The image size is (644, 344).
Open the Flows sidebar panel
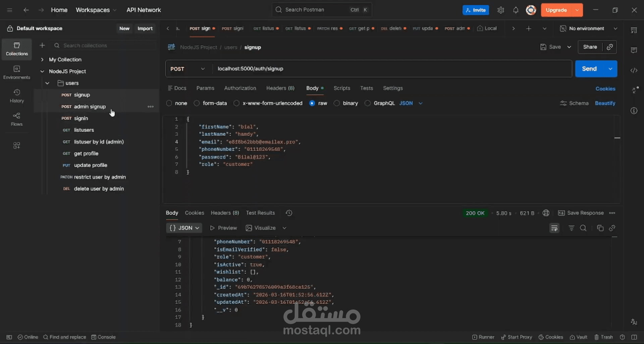(17, 119)
